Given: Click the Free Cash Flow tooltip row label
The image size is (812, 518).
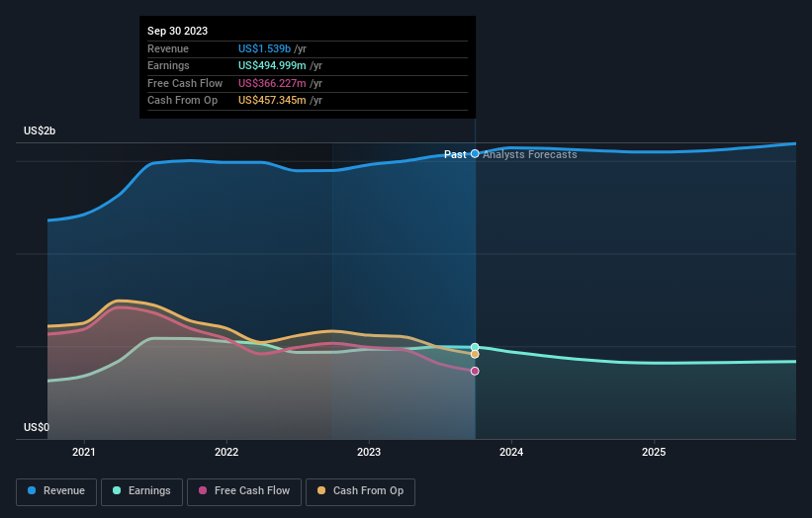Looking at the screenshot, I should tap(185, 83).
